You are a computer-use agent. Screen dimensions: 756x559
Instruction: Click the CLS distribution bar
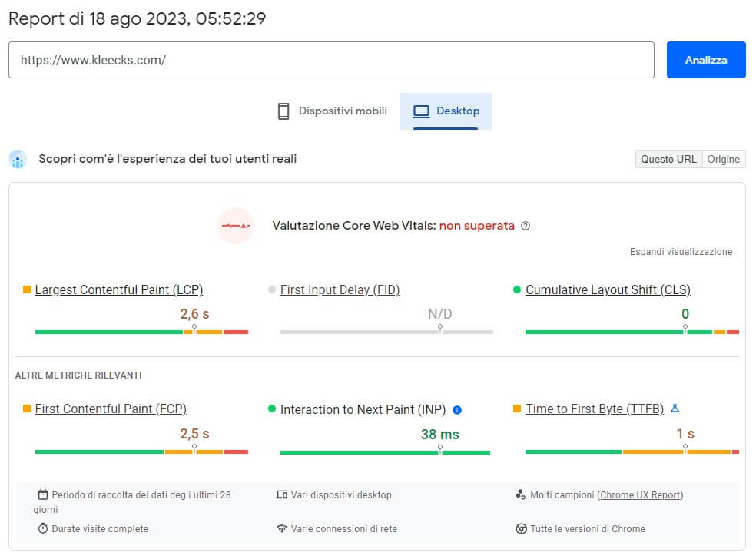click(632, 332)
